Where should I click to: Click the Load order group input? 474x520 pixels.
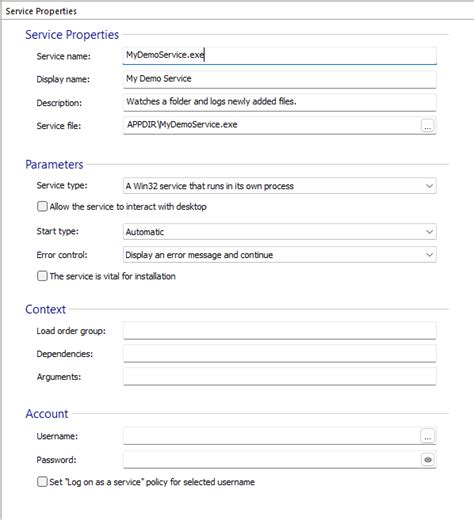(x=279, y=330)
